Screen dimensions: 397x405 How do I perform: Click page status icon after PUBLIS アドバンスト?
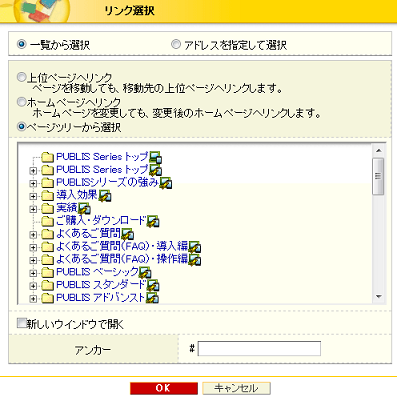tap(152, 298)
